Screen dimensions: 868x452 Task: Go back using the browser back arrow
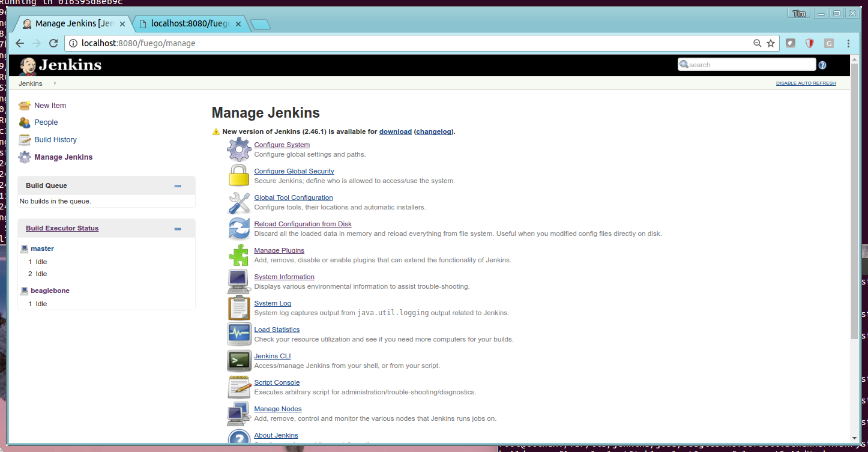(20, 43)
